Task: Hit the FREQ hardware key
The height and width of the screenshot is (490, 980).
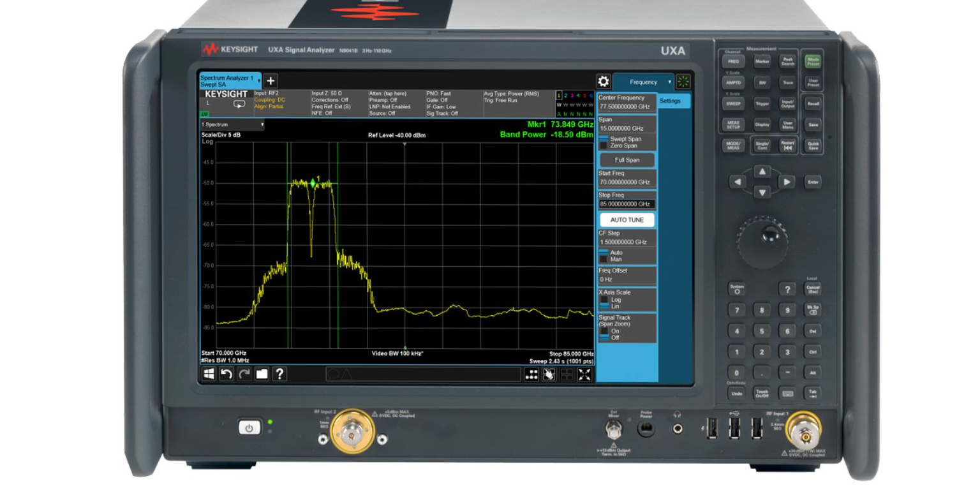Action: [x=734, y=62]
